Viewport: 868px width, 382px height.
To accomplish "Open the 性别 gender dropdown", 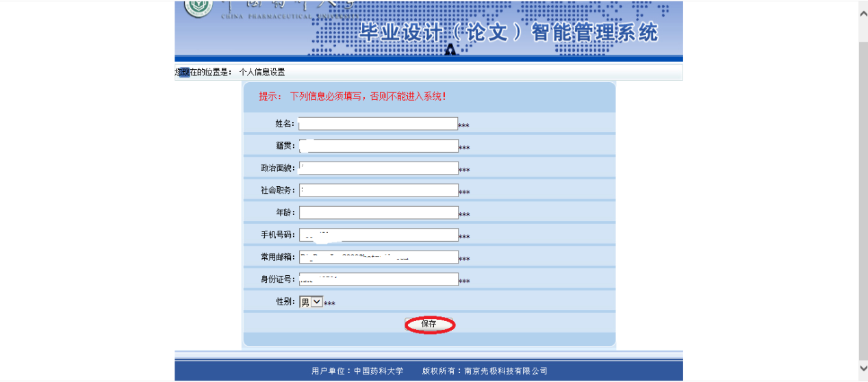I will tap(311, 302).
